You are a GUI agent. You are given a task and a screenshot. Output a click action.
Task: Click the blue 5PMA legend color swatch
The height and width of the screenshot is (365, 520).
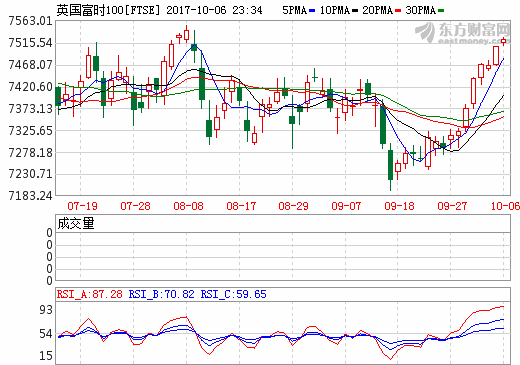click(312, 11)
